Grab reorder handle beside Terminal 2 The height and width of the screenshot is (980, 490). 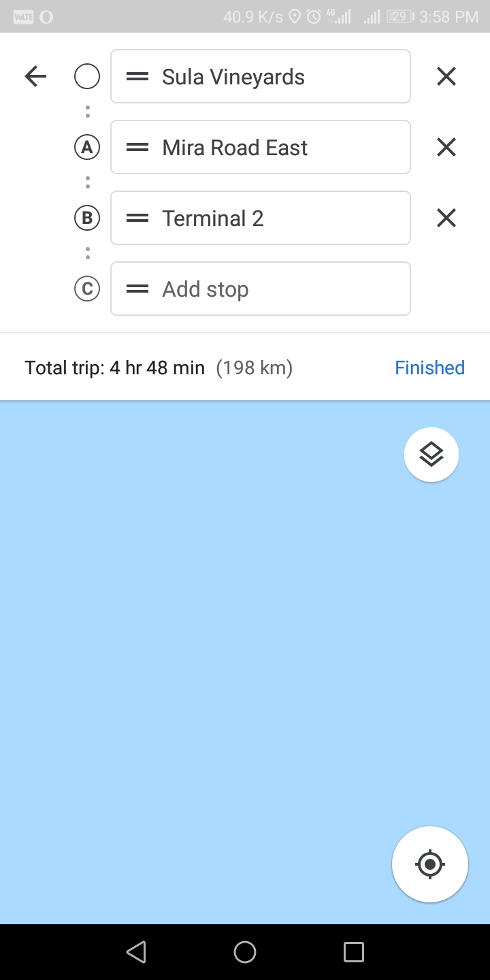click(x=137, y=218)
